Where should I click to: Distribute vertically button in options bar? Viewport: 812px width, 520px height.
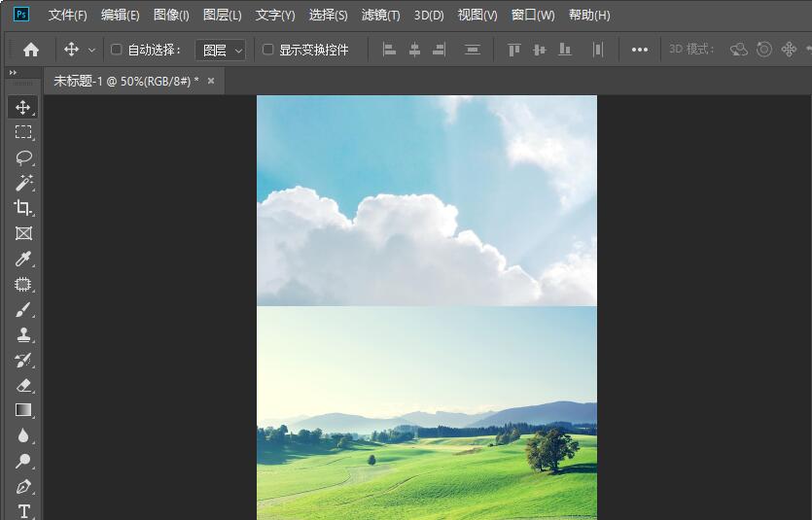tap(473, 50)
